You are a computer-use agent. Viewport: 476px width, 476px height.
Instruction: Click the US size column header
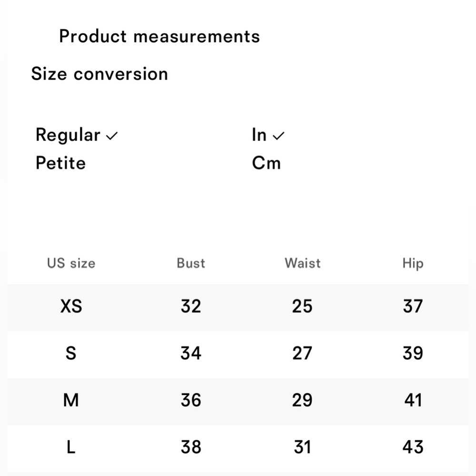71,263
